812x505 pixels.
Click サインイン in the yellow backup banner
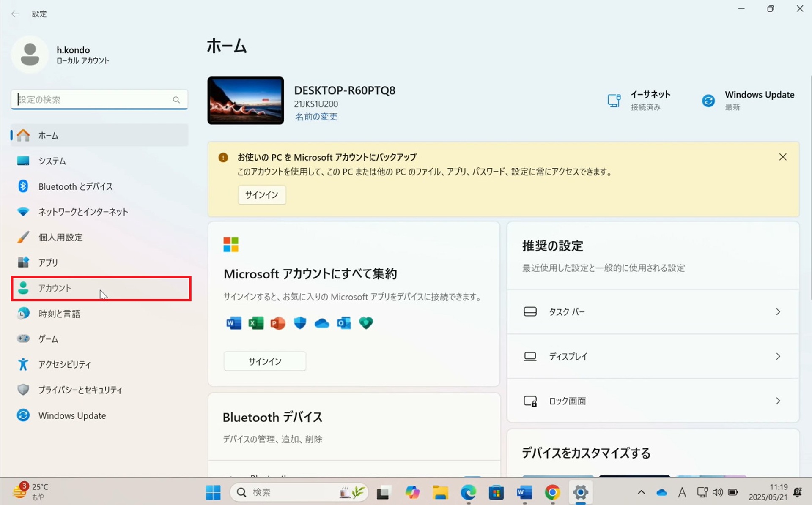(262, 195)
